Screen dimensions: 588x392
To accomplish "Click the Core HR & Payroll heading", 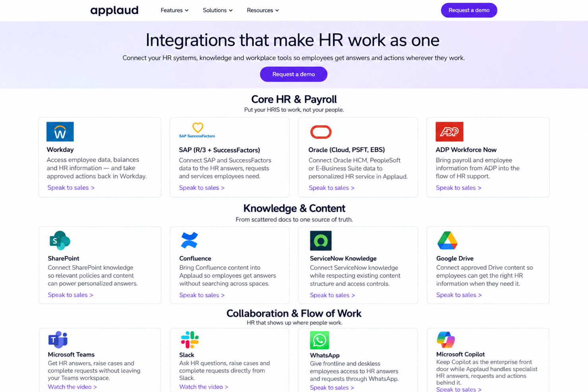I will click(294, 99).
